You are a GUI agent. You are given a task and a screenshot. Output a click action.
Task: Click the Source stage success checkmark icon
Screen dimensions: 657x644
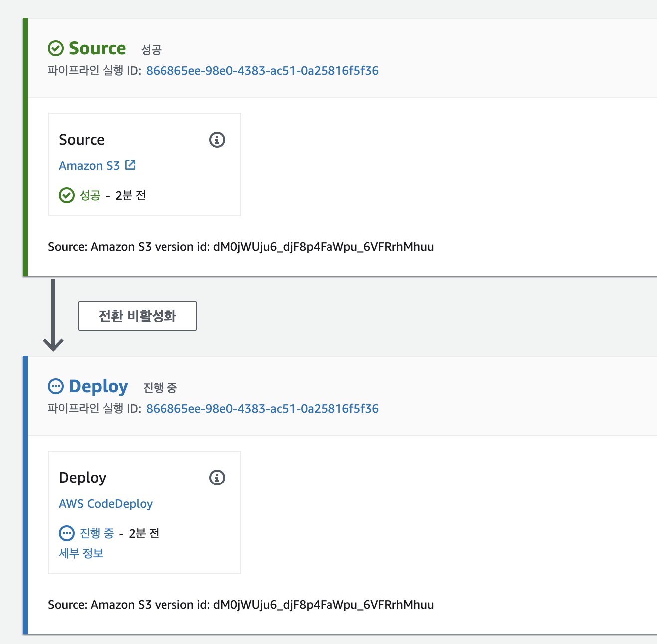(56, 48)
